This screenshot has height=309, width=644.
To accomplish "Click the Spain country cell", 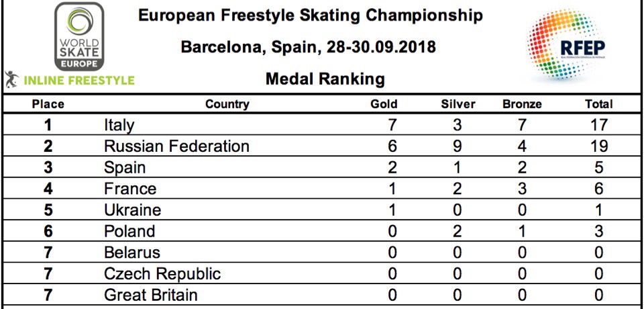I will click(125, 167).
